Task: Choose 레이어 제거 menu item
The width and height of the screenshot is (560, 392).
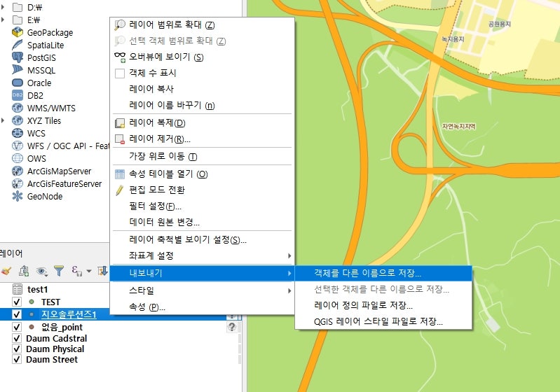Action: (x=202, y=139)
